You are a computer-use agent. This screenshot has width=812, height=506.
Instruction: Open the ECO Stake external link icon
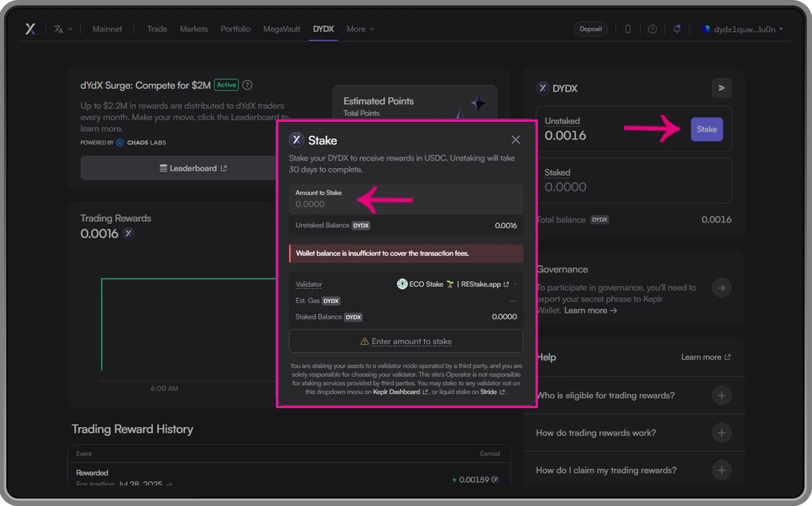[506, 284]
